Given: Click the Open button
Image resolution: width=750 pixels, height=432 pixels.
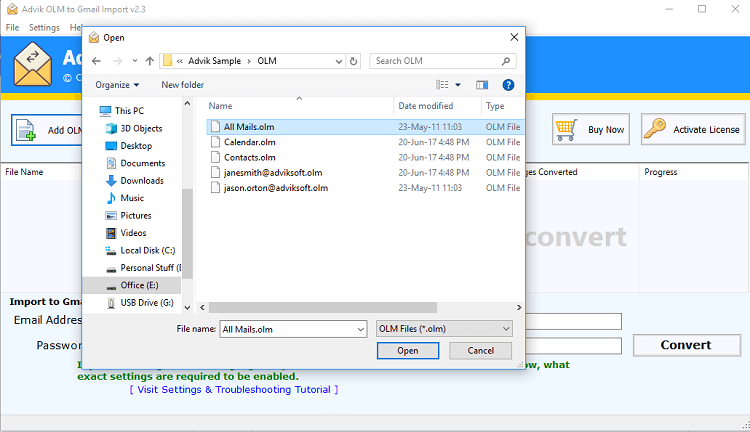Looking at the screenshot, I should coord(407,351).
